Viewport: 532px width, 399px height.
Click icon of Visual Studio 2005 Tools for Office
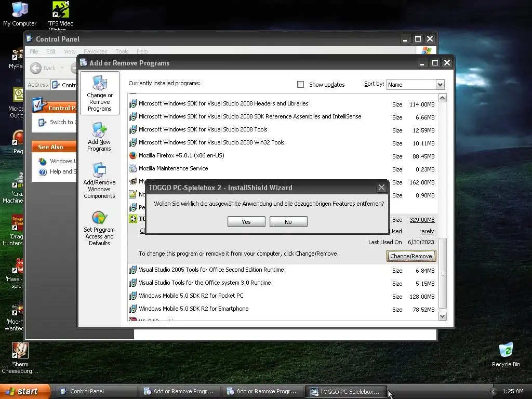[133, 270]
